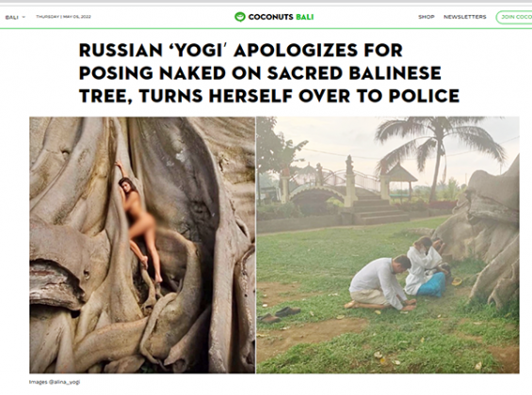Click the Thursday May 05, 2022 date
The image size is (532, 395).
coord(63,17)
